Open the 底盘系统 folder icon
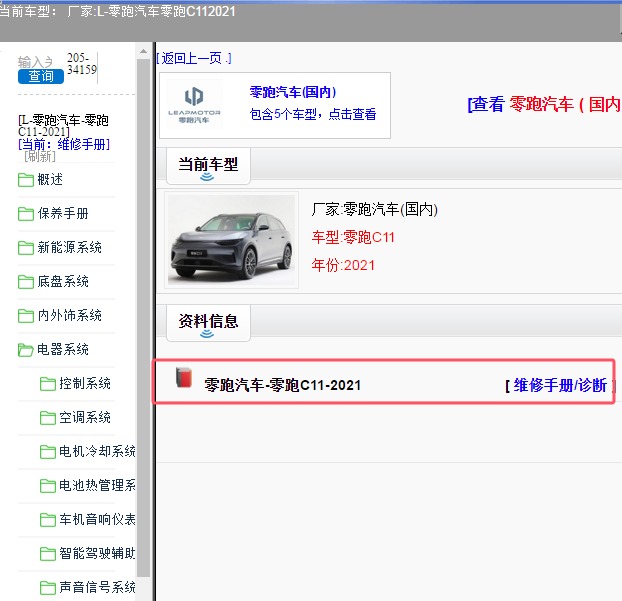622x601 pixels. (x=26, y=282)
